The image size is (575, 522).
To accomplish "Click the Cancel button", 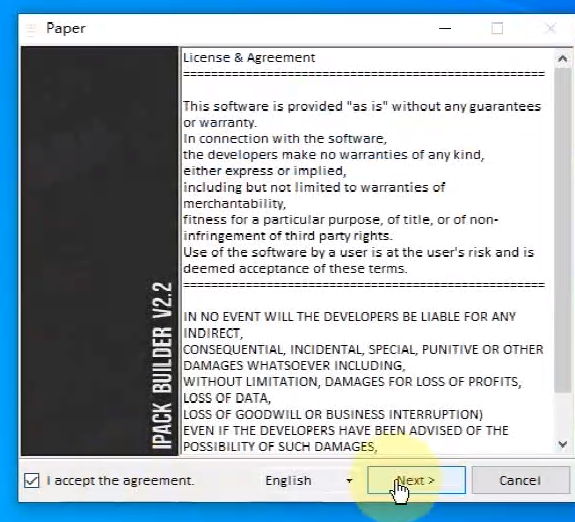I will point(520,480).
